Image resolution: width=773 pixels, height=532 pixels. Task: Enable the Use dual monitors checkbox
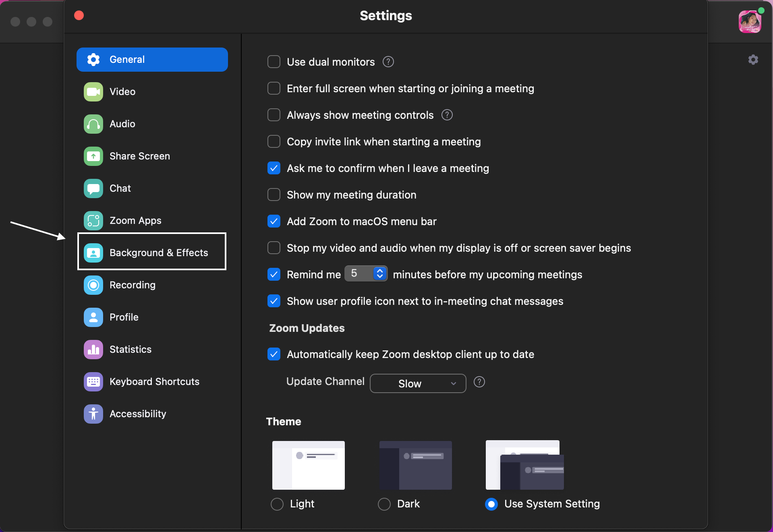274,62
